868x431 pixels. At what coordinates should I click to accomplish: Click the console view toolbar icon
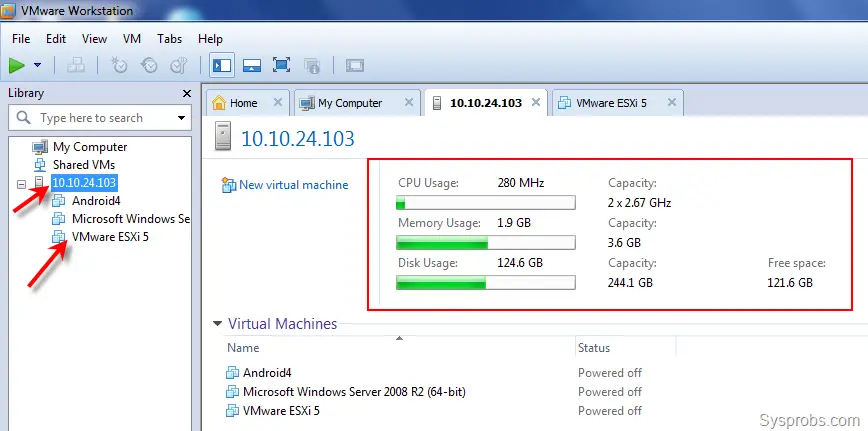click(x=354, y=65)
